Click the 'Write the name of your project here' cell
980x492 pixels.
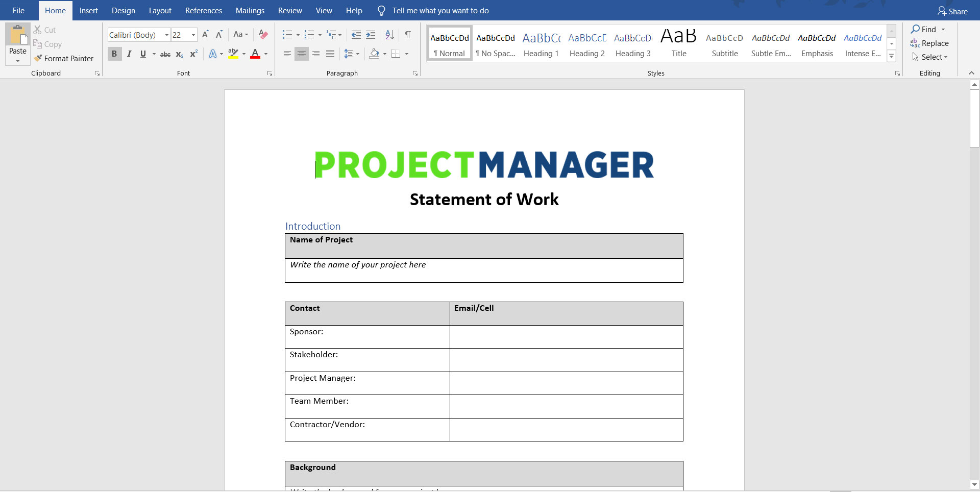tap(484, 270)
